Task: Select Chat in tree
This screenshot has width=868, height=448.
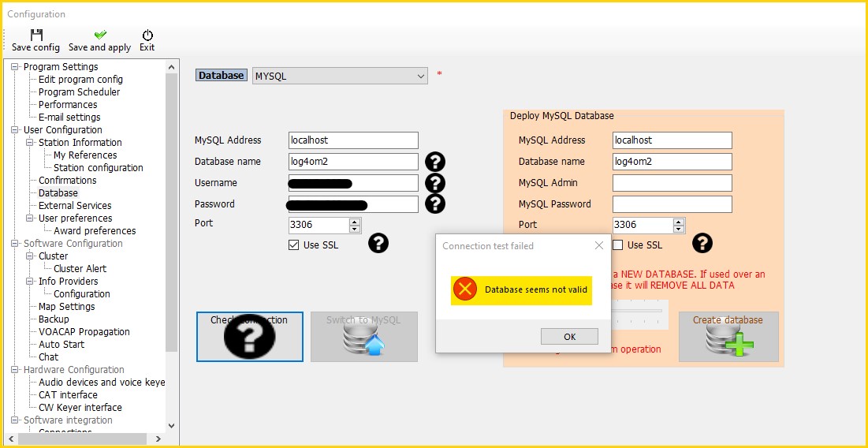Action: point(48,357)
